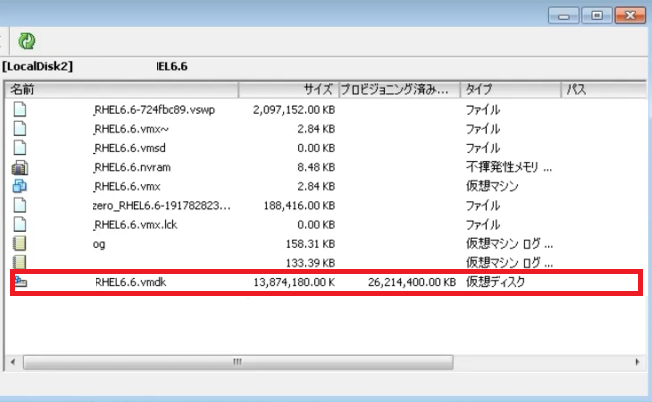Sort by the 名前 column header

[121, 89]
